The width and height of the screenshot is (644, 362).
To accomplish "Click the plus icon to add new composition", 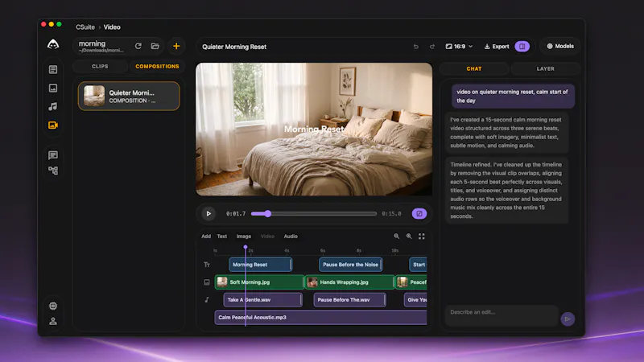I will pos(176,46).
